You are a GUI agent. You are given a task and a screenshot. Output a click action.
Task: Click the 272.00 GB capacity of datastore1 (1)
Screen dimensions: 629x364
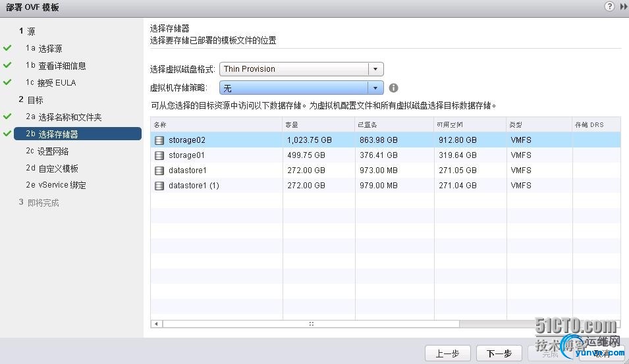(306, 186)
